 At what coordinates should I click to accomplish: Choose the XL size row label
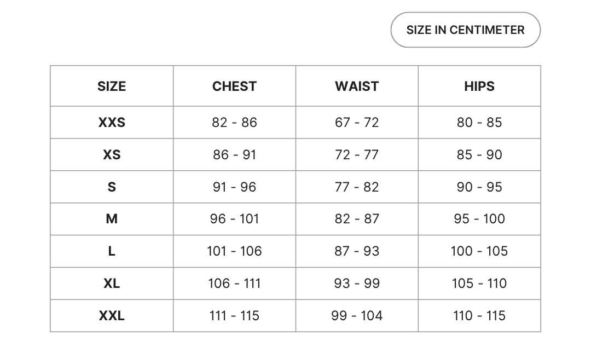tap(112, 284)
